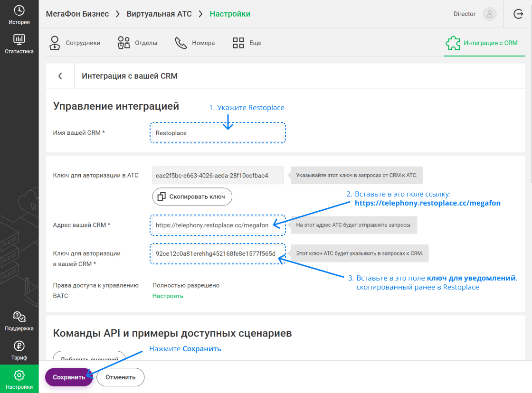Open the Еще menu
Viewport: 532px width, 393px height.
coord(247,42)
